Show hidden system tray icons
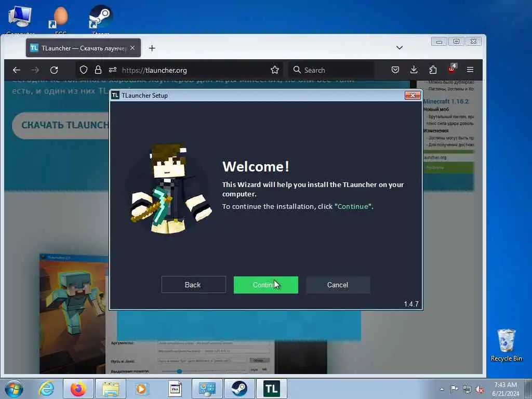This screenshot has height=399, width=532. coord(442,389)
